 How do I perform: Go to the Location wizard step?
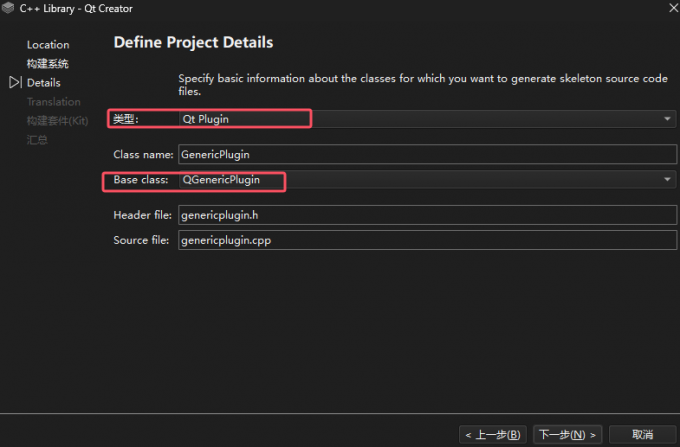48,45
